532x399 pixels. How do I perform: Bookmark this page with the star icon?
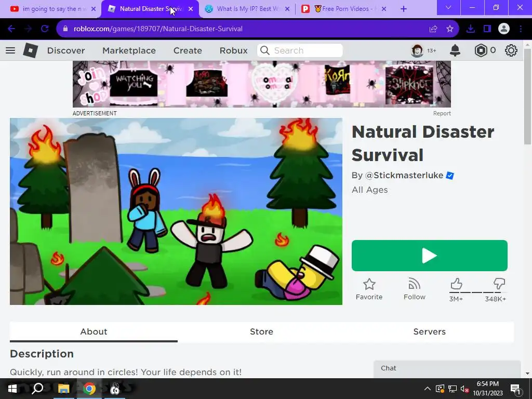point(450,29)
